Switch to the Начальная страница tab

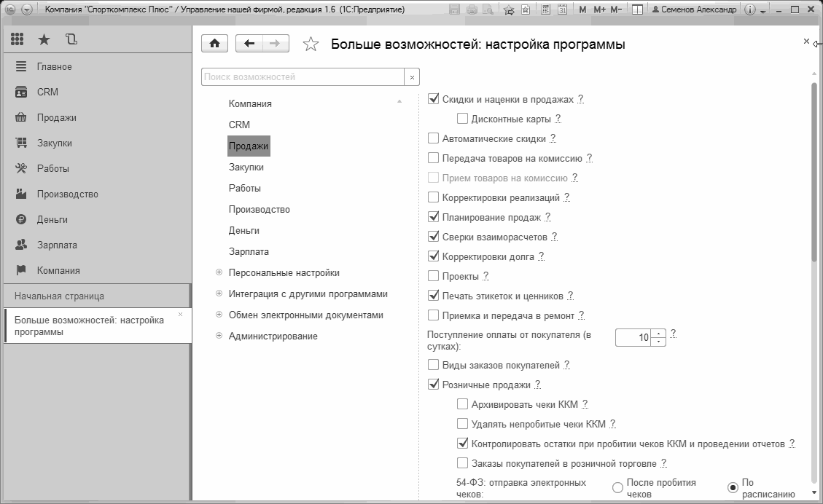(x=98, y=296)
